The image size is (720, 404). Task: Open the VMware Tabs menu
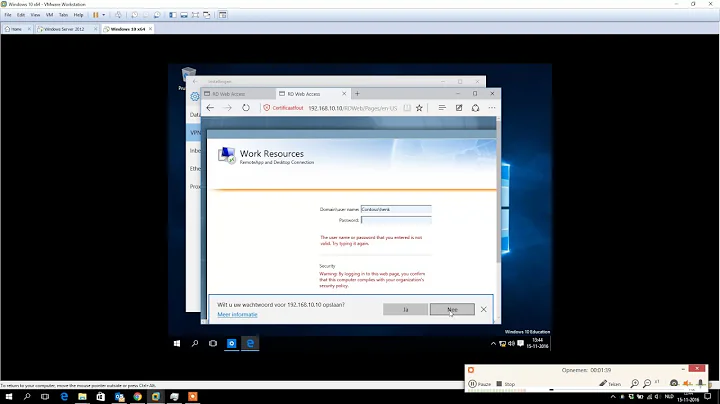63,15
